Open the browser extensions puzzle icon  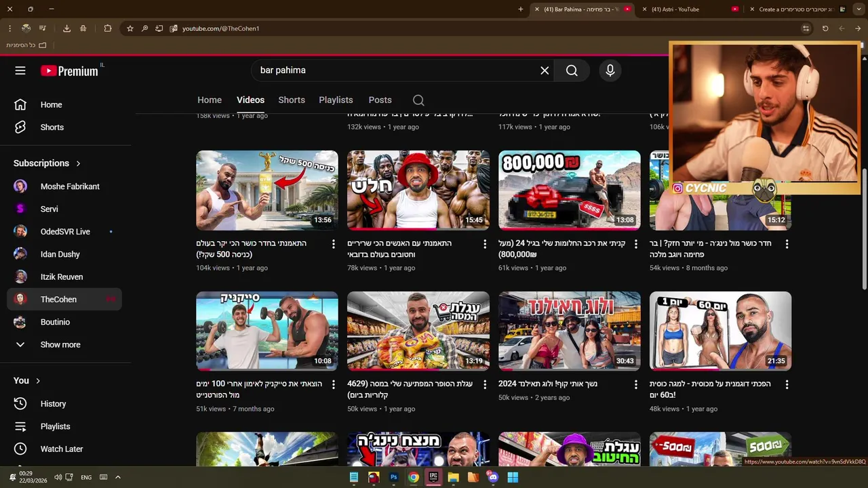coord(108,28)
